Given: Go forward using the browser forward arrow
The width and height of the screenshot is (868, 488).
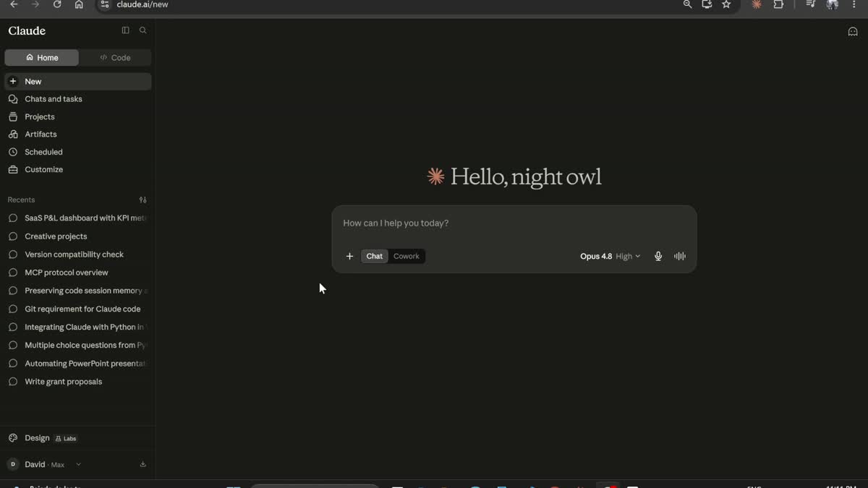Looking at the screenshot, I should coord(35,4).
